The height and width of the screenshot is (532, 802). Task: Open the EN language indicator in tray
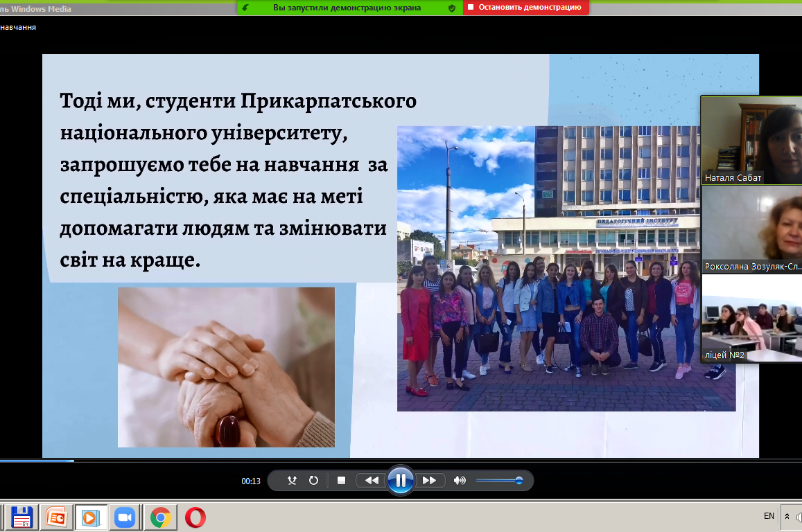pyautogui.click(x=769, y=516)
